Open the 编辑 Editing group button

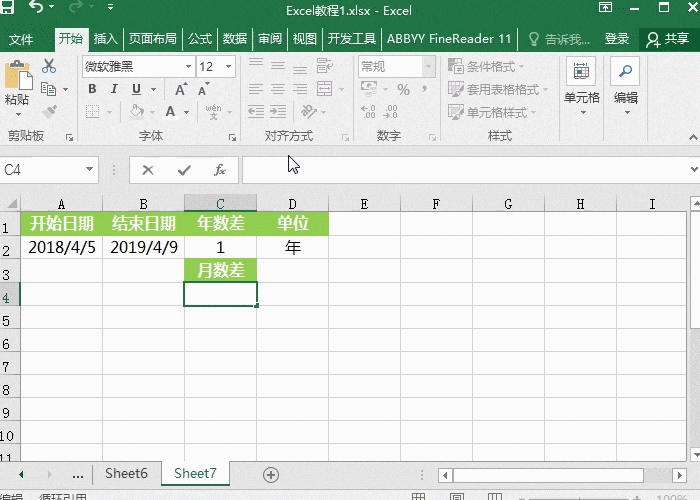coord(625,87)
